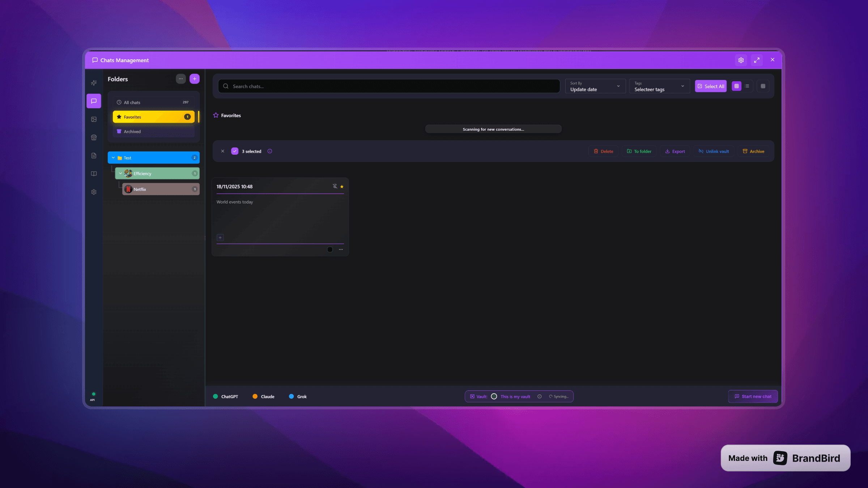Open the Archived chats section
This screenshot has width=868, height=488.
tap(153, 131)
